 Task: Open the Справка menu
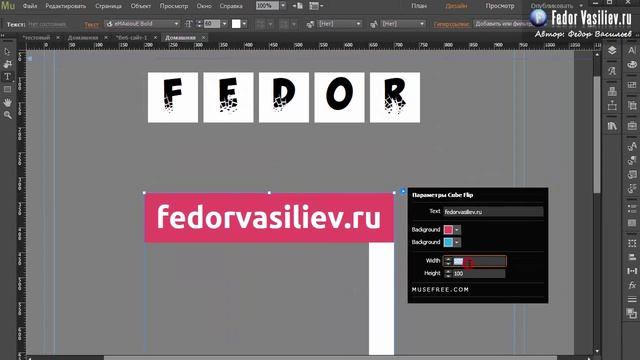click(231, 6)
